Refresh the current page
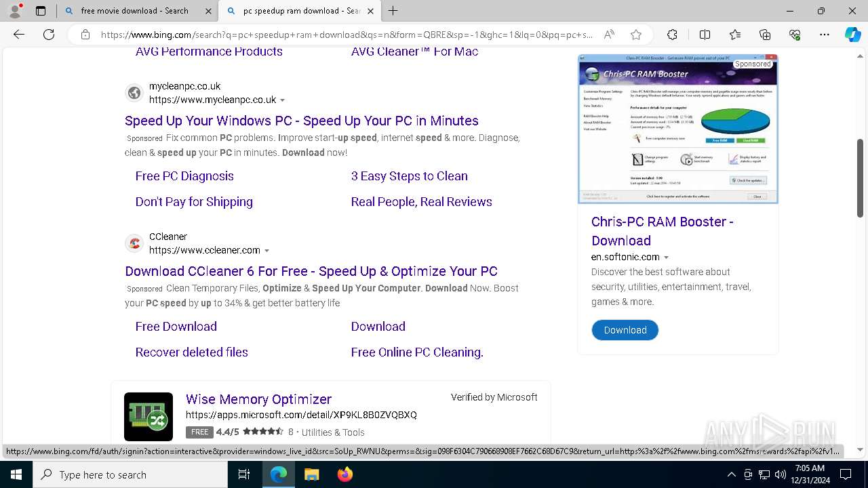Viewport: 868px width, 488px height. (49, 35)
